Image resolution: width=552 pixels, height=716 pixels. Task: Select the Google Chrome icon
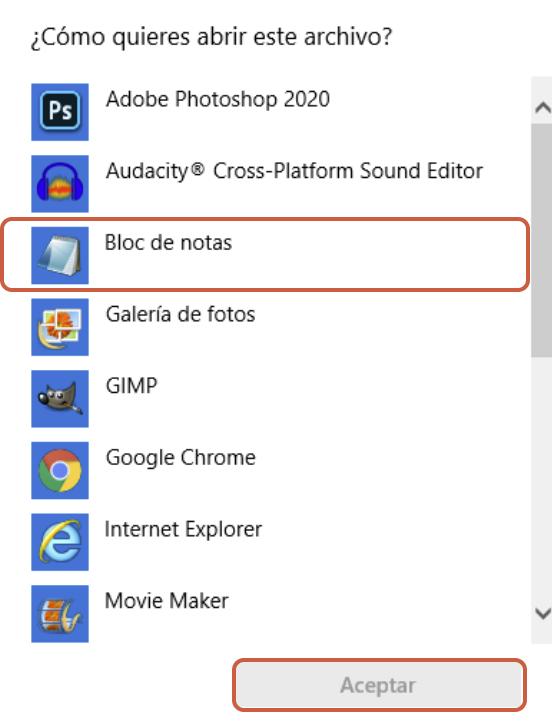coord(60,470)
